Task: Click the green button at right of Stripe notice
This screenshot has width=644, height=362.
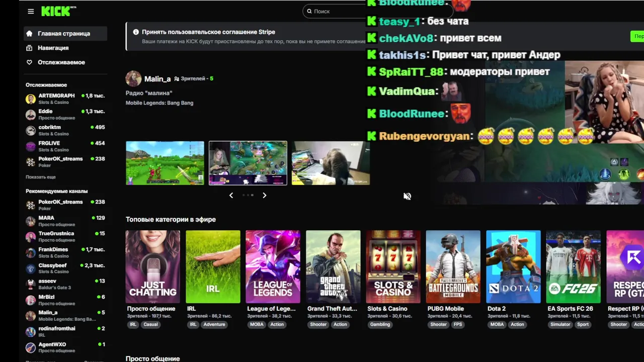Action: tap(637, 36)
